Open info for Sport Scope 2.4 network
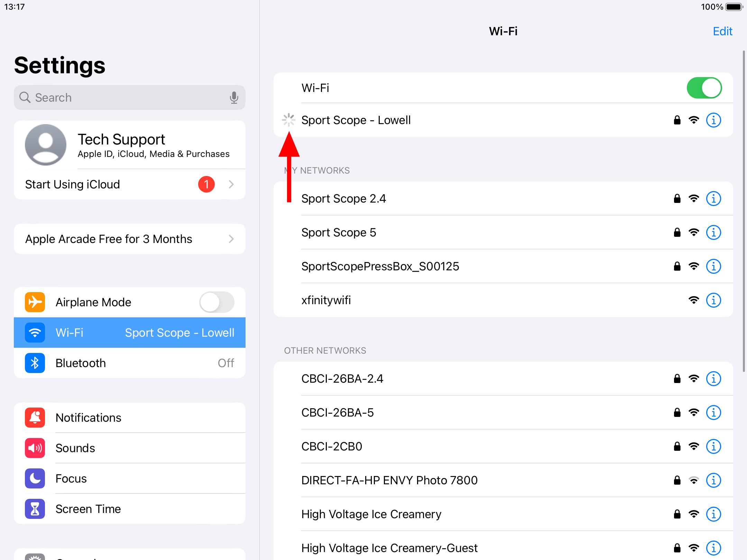The height and width of the screenshot is (560, 747). click(713, 199)
